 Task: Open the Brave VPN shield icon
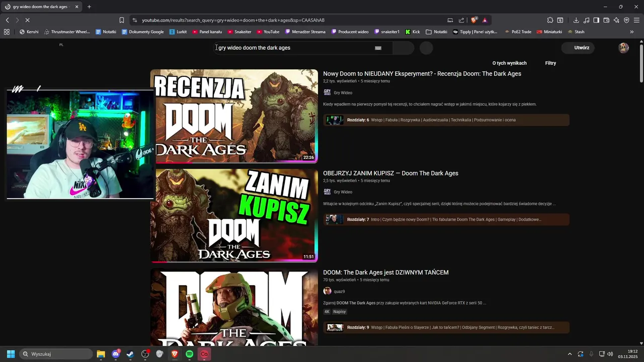point(626,20)
